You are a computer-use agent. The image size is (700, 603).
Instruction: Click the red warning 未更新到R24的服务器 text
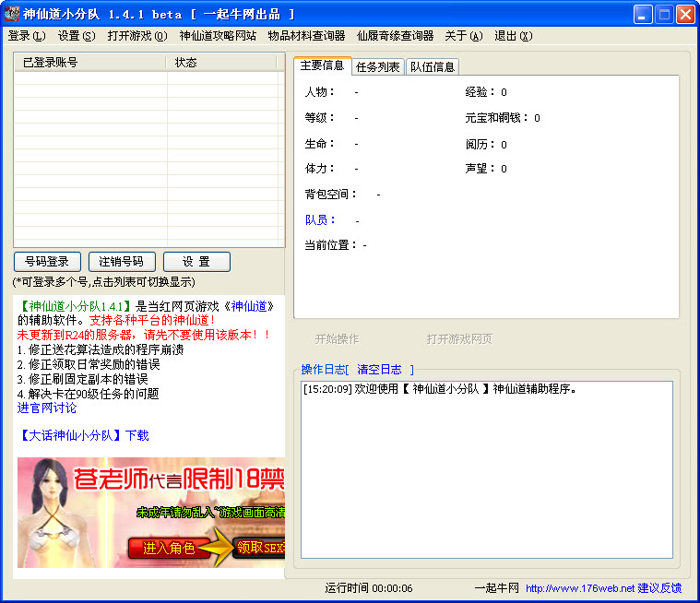[x=144, y=335]
